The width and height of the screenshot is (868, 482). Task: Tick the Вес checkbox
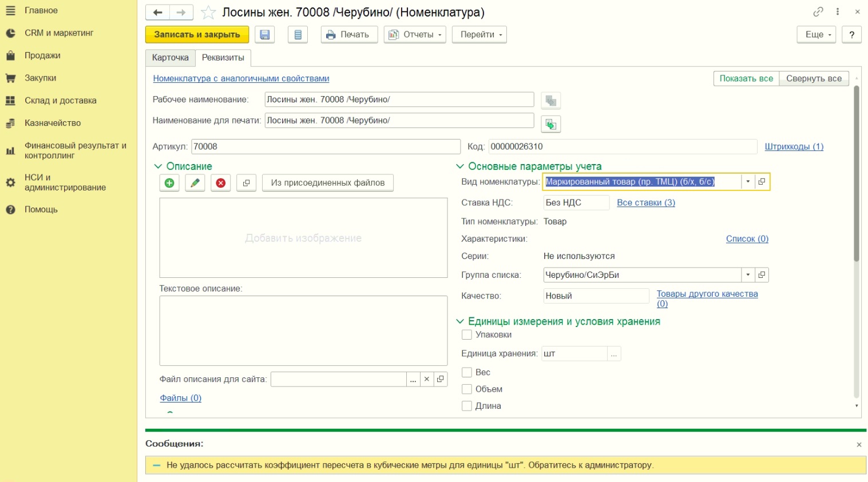click(467, 372)
